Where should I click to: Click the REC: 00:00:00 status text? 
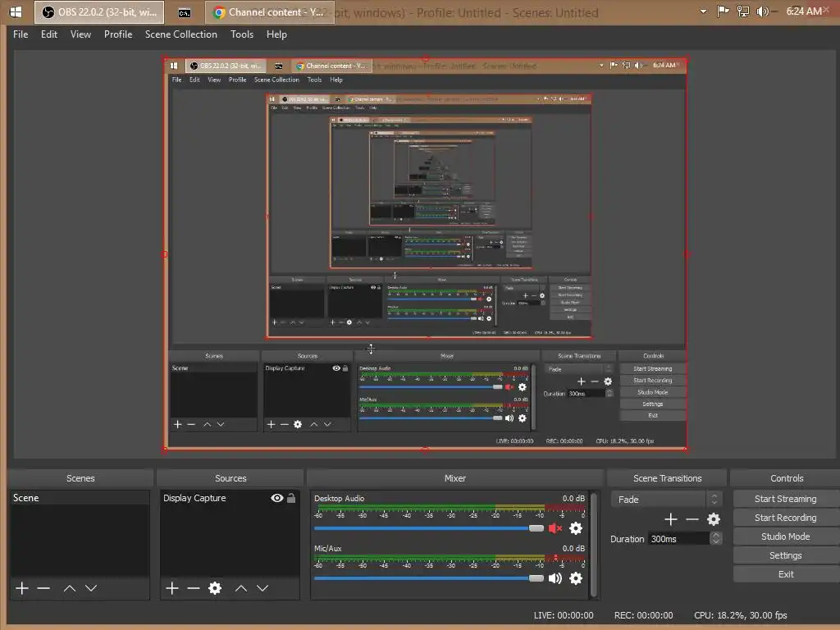pyautogui.click(x=643, y=615)
